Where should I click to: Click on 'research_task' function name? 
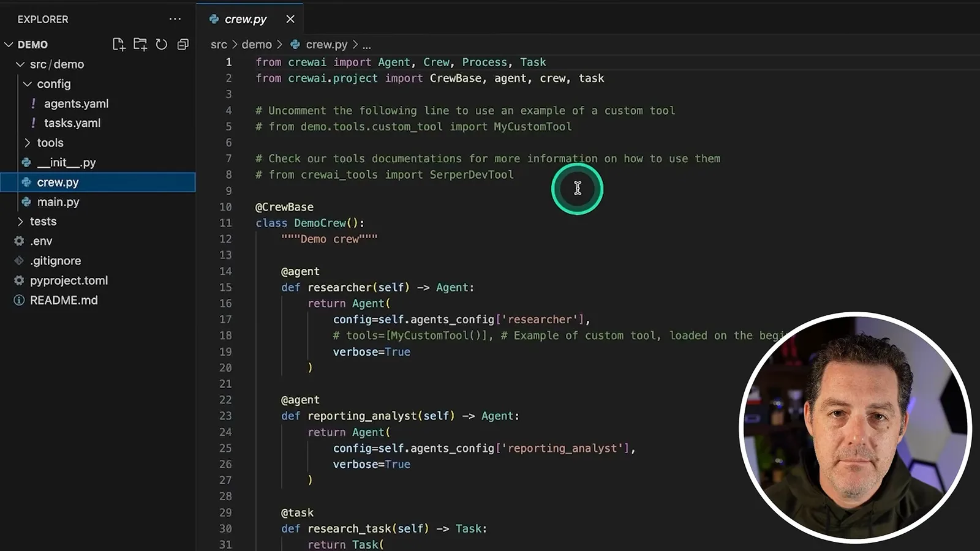349,528
